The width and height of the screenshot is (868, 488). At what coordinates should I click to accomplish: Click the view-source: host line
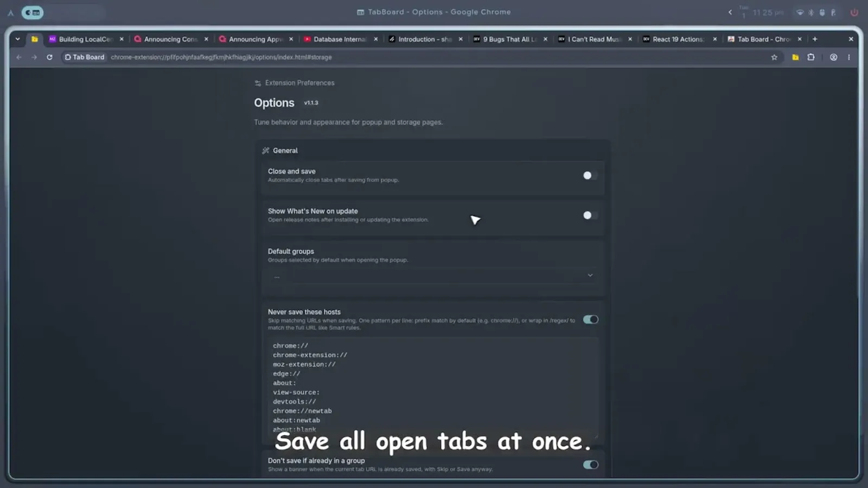point(296,393)
